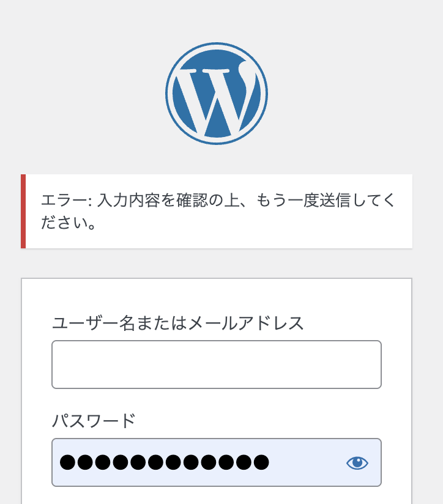Click the WordPress logo
The image size is (443, 504).
(x=217, y=94)
